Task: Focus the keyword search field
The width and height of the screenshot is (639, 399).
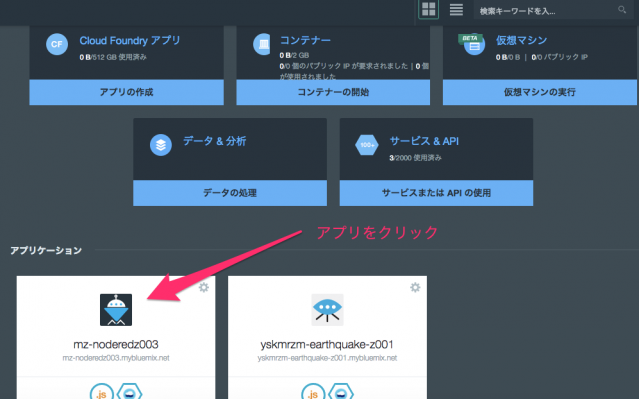Action: point(546,11)
